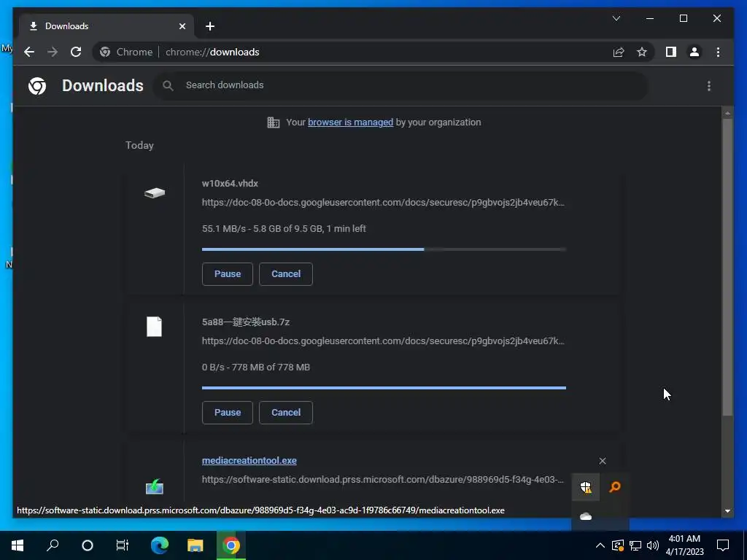
Task: Click the search magnifier in downloads search
Action: coord(168,86)
